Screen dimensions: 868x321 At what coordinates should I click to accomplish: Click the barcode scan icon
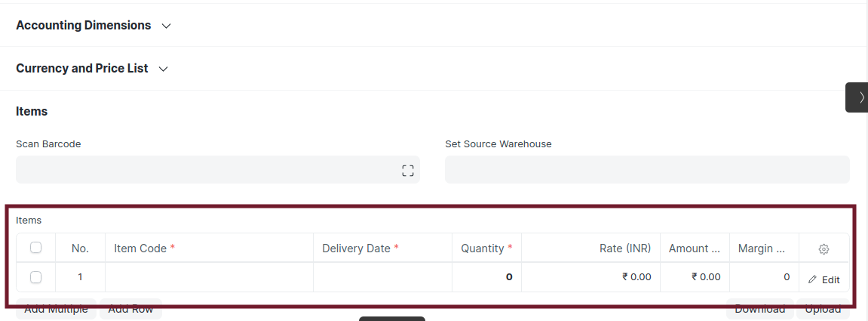coord(407,171)
